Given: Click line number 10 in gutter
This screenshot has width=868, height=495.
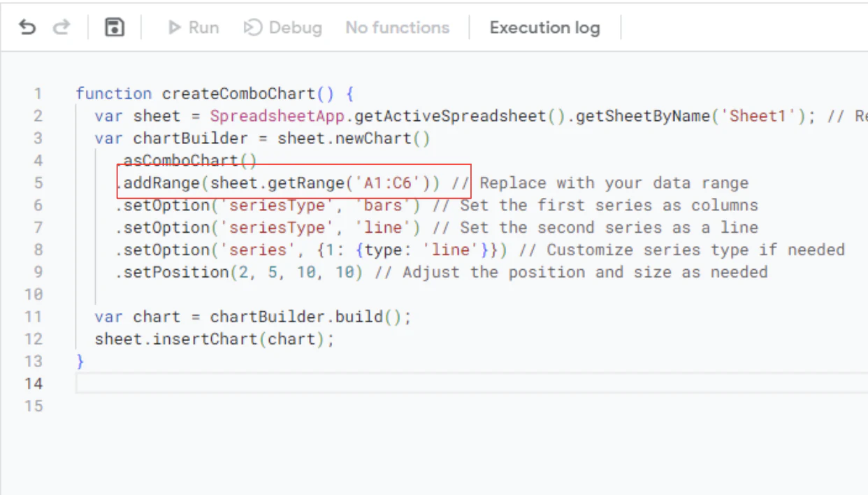Looking at the screenshot, I should [x=34, y=294].
